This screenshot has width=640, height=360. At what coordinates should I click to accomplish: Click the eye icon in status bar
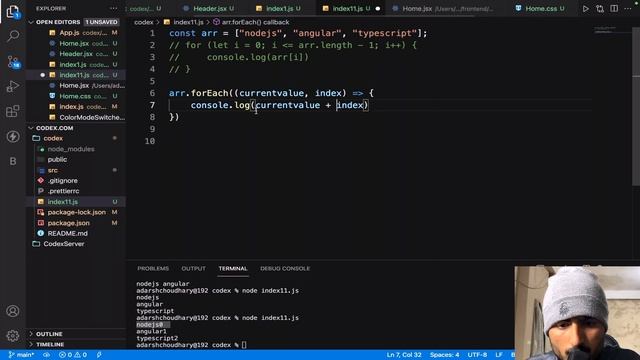click(47, 355)
